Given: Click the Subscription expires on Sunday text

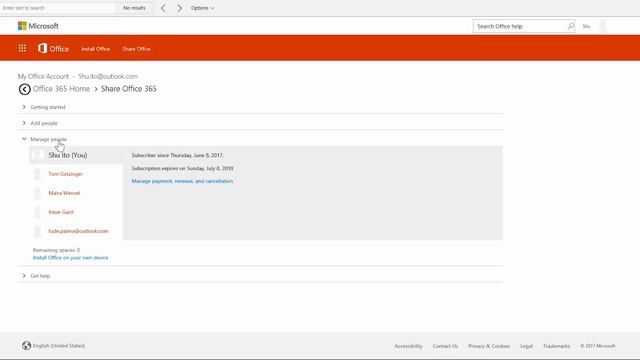Looking at the screenshot, I should click(182, 168).
